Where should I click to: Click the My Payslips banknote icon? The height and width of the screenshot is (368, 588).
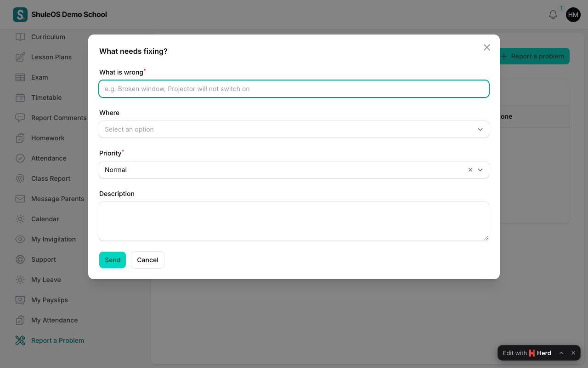(20, 300)
